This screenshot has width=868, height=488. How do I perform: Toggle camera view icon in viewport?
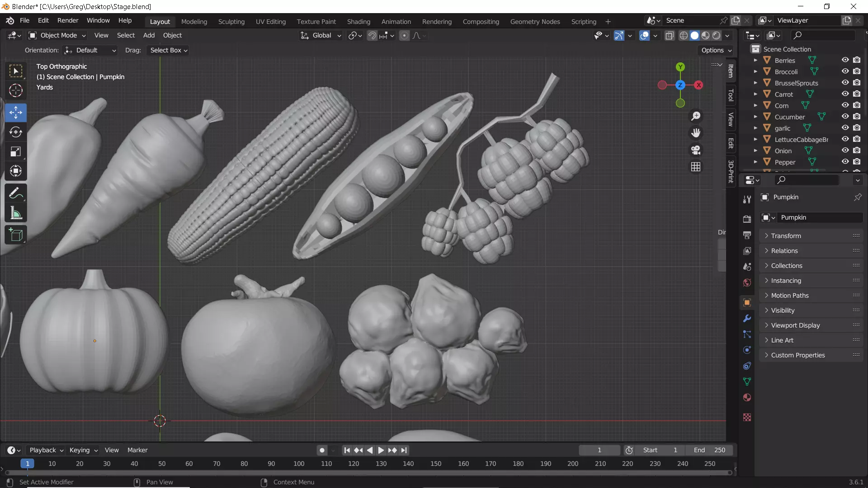696,150
